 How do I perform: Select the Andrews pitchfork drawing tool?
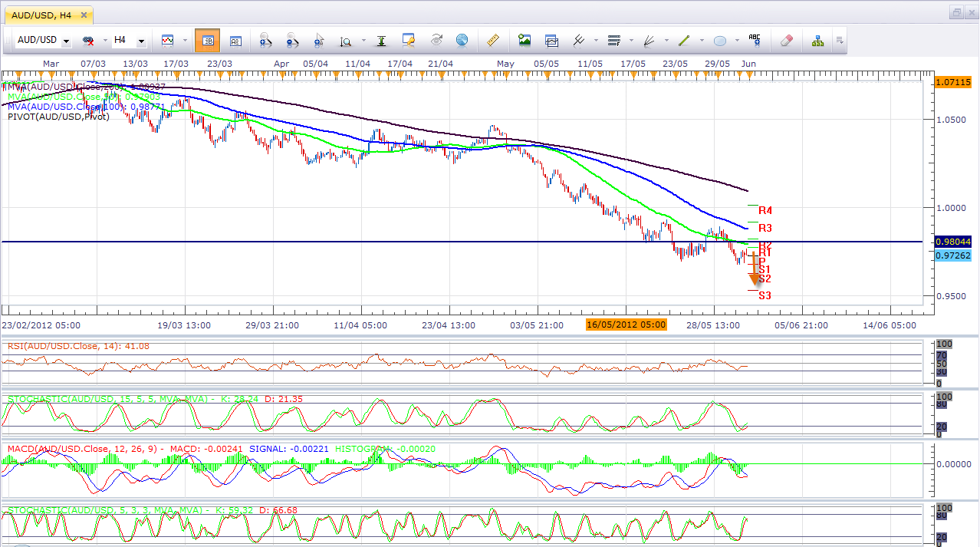578,40
